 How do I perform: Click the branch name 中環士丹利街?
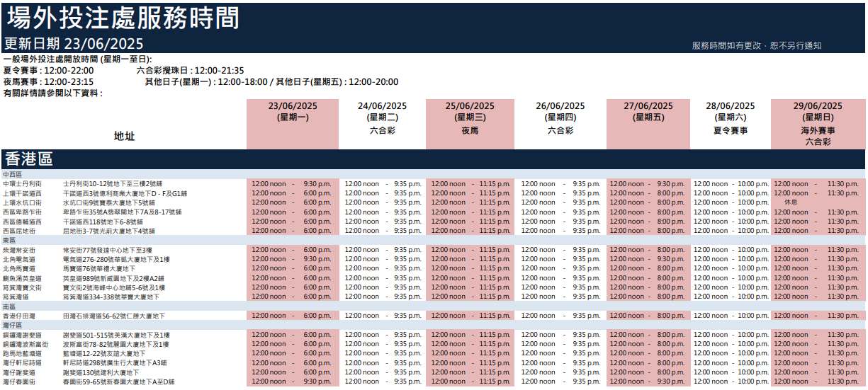click(22, 183)
